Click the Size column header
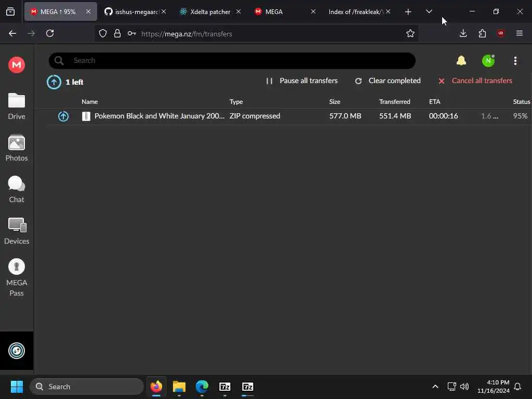 [335, 101]
